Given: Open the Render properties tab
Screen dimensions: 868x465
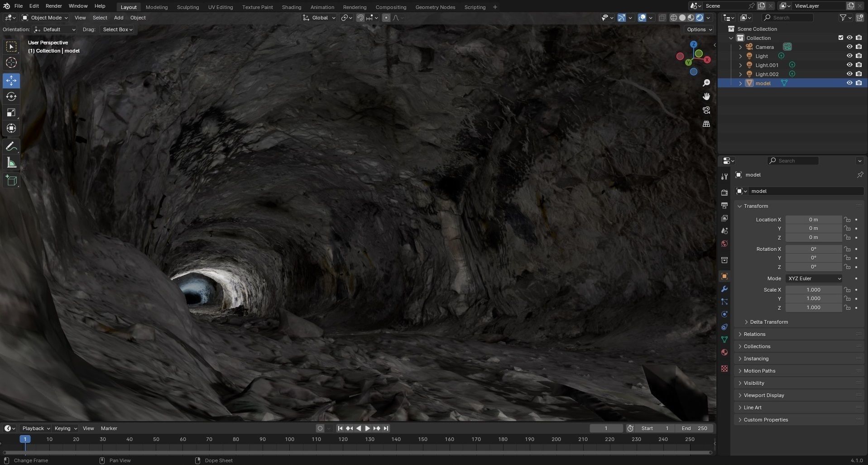Looking at the screenshot, I should tap(724, 192).
